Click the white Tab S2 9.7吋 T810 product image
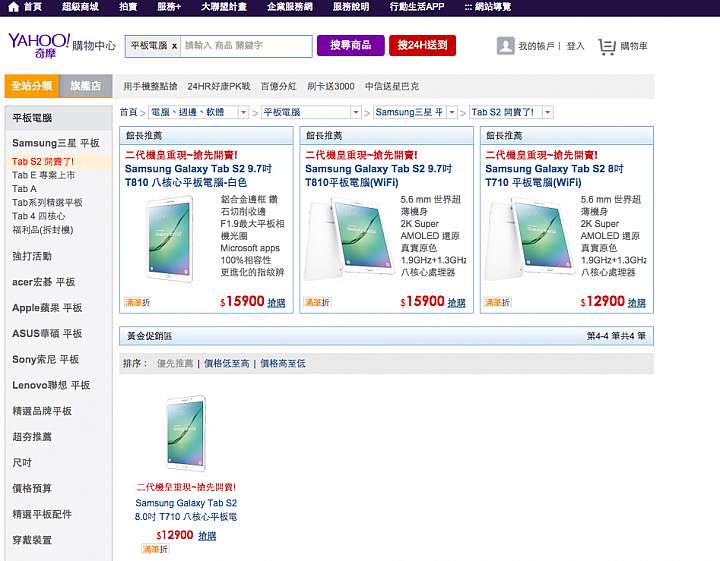 [170, 239]
